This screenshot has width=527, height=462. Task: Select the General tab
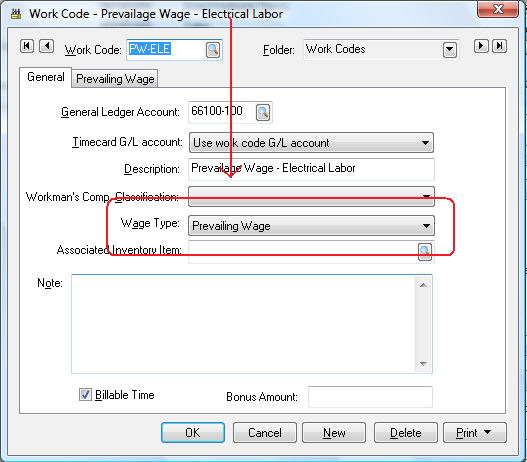(46, 77)
